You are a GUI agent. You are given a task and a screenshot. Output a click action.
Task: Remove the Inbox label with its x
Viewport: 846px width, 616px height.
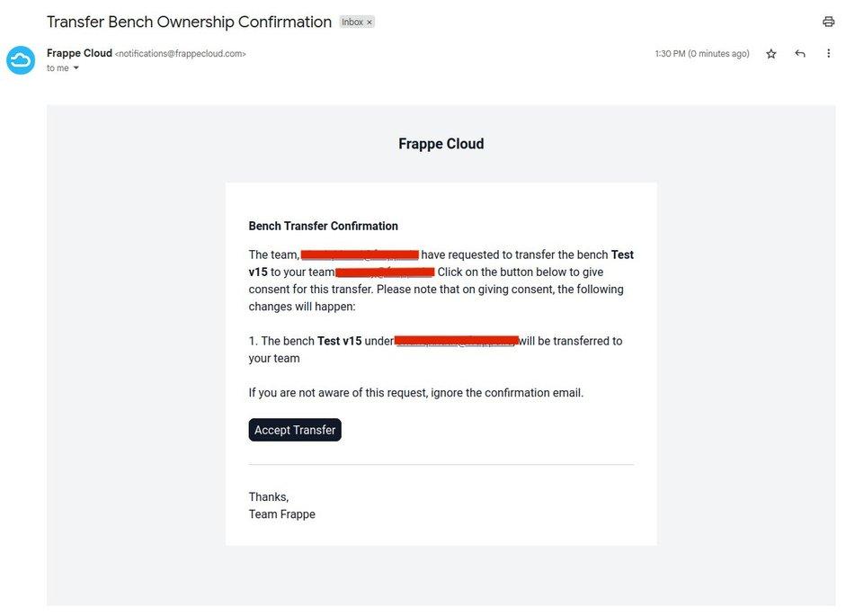click(370, 22)
